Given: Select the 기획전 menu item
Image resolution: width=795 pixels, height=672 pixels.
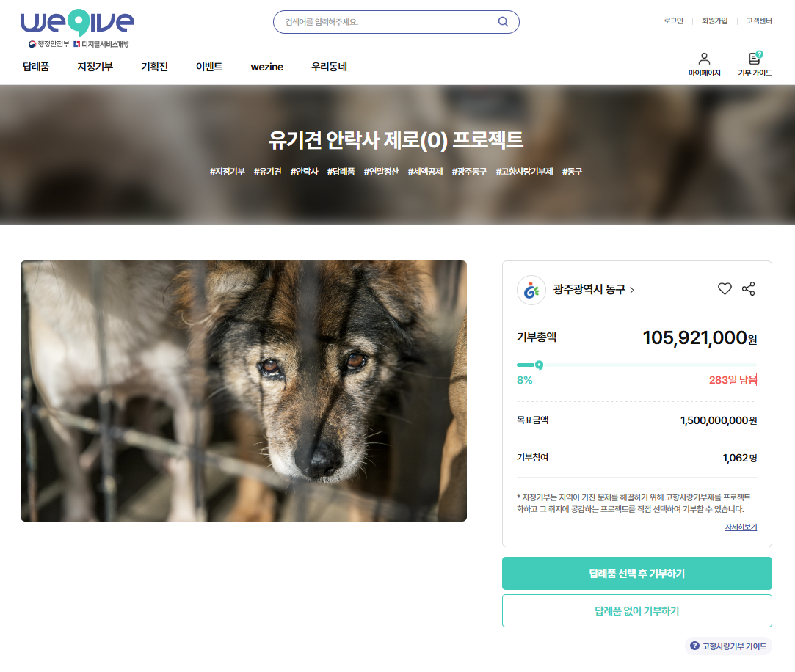Looking at the screenshot, I should 154,66.
